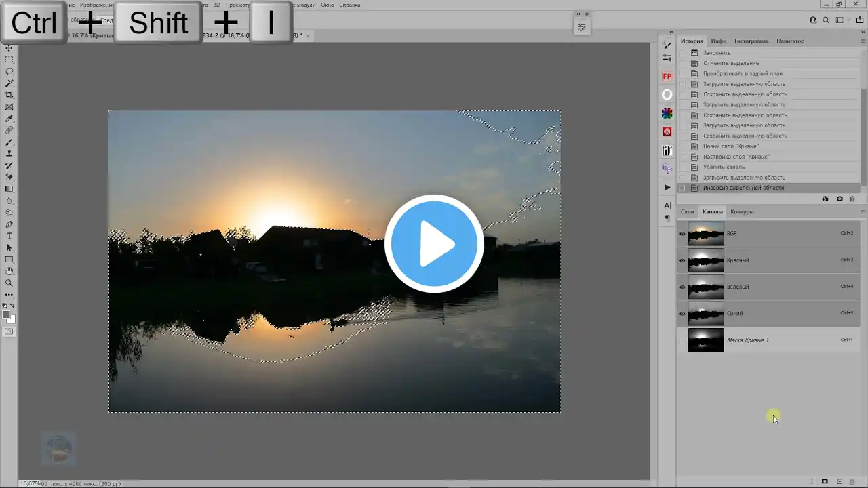
Task: Select the Move tool
Action: coord(9,47)
